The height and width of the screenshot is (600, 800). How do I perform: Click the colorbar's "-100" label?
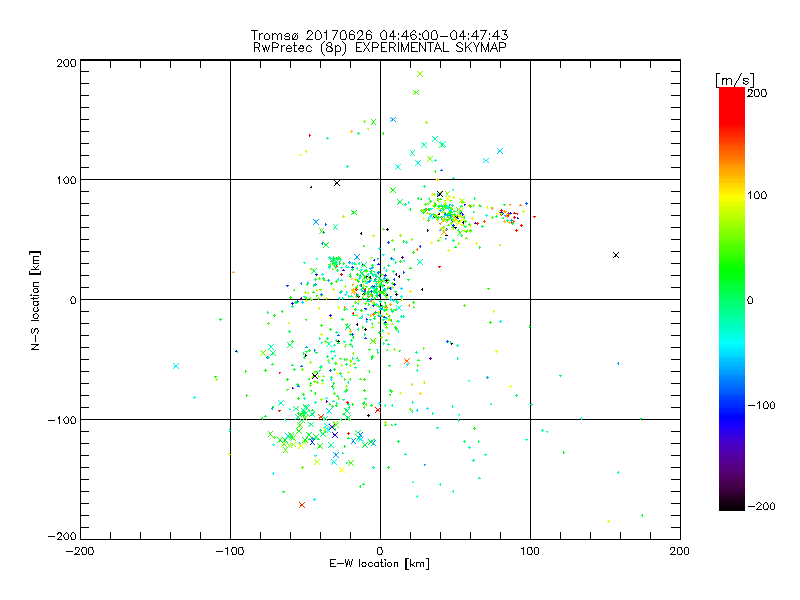761,405
